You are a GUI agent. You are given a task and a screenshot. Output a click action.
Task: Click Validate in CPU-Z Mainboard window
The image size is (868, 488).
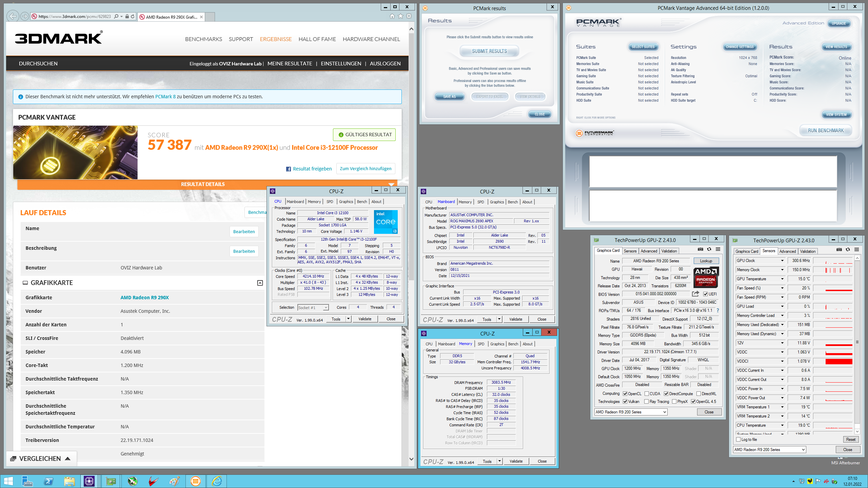515,319
